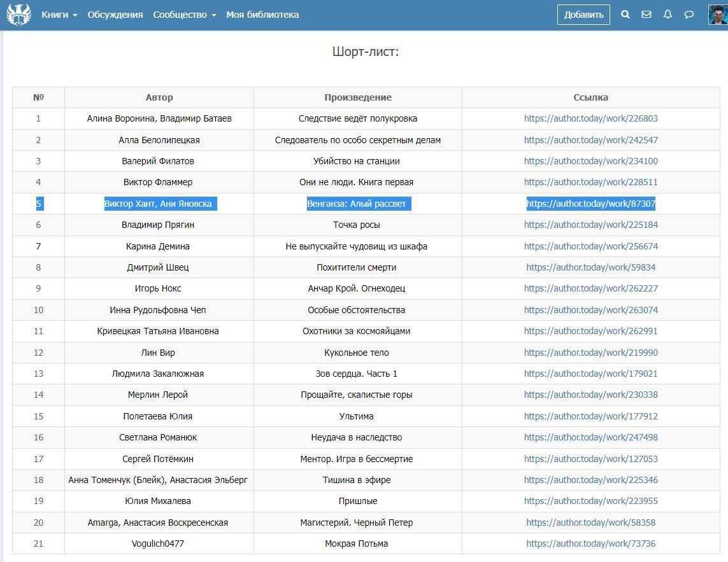Click the link for Кукольное тело
This screenshot has width=728, height=562.
point(590,353)
